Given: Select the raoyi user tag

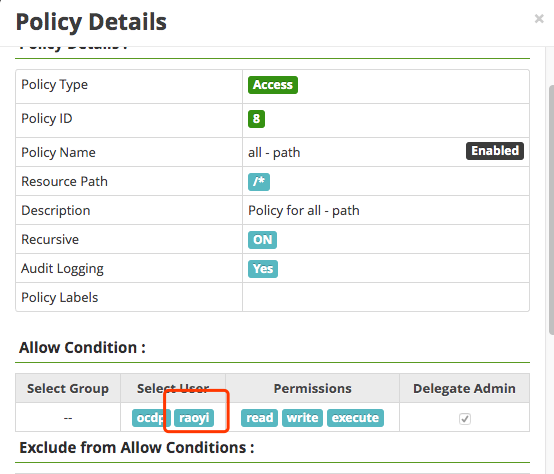Looking at the screenshot, I should click(194, 418).
